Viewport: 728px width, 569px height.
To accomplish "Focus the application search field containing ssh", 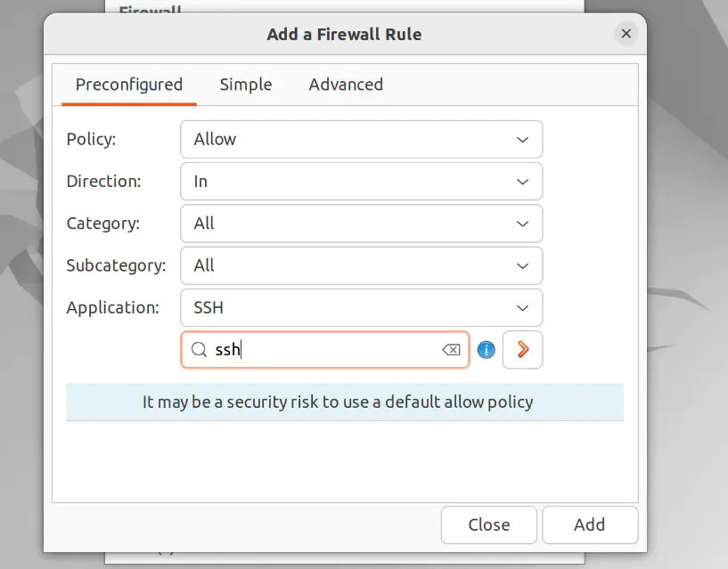I will 325,350.
